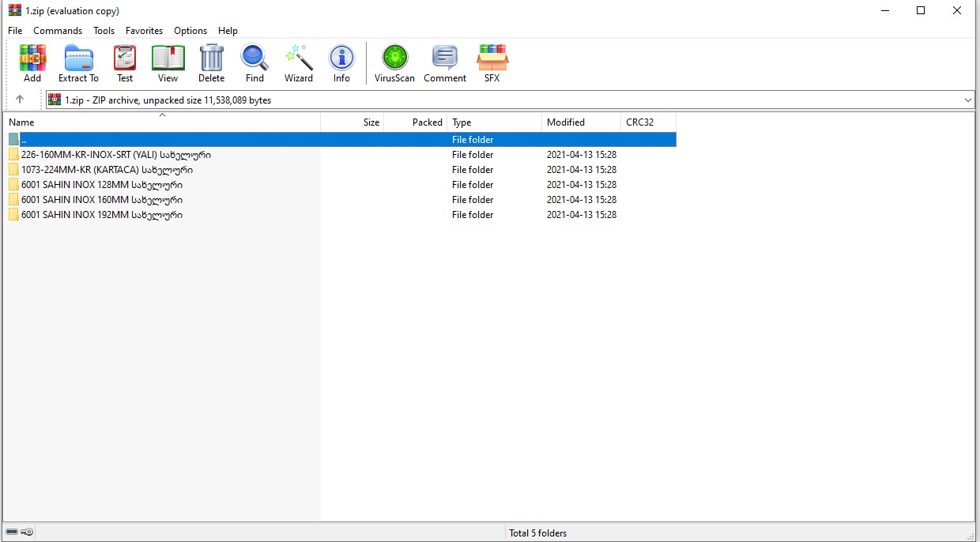Sort list by Modified column header
Viewport: 980px width, 542px height.
coord(582,122)
